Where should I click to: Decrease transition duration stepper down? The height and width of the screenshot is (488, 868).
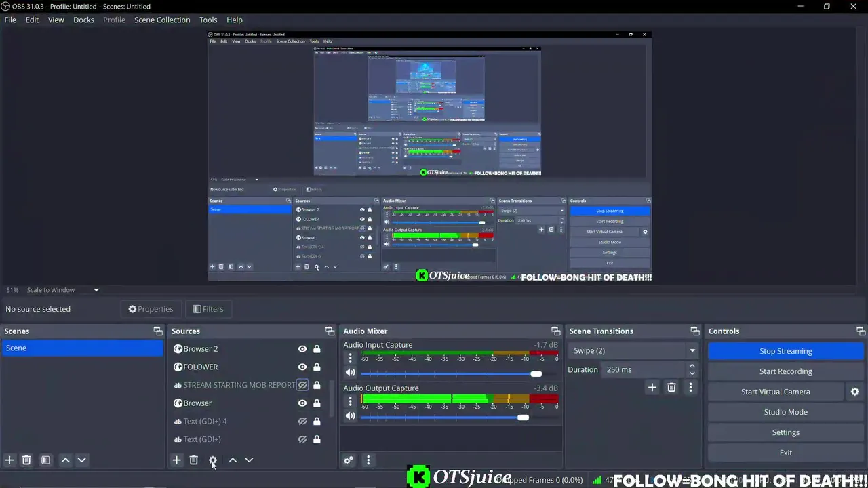(x=692, y=373)
